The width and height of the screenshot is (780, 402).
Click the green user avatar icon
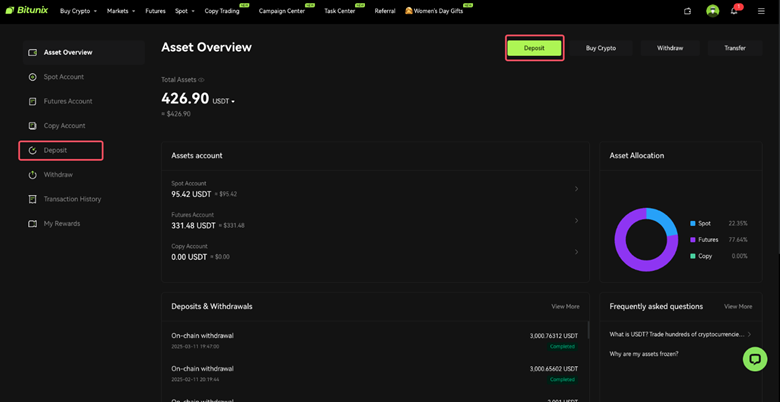click(712, 11)
